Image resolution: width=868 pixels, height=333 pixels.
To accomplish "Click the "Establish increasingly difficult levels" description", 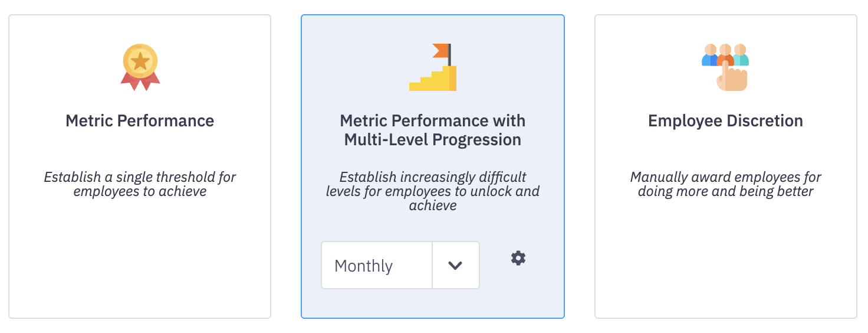I will coord(433,191).
